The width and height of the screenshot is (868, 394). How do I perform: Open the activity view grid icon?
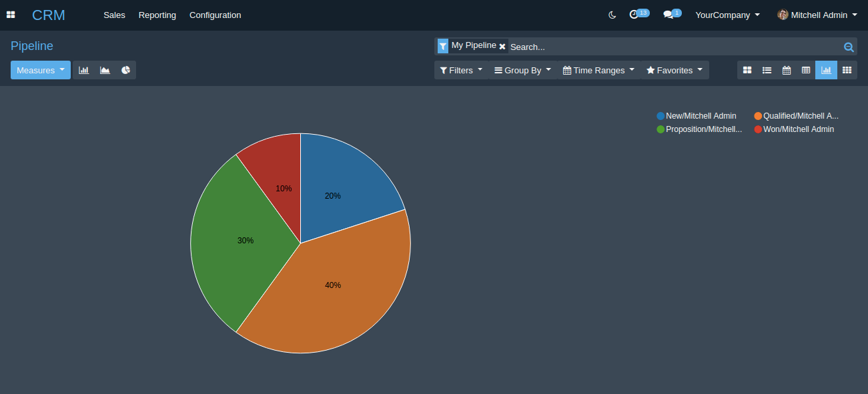point(847,70)
